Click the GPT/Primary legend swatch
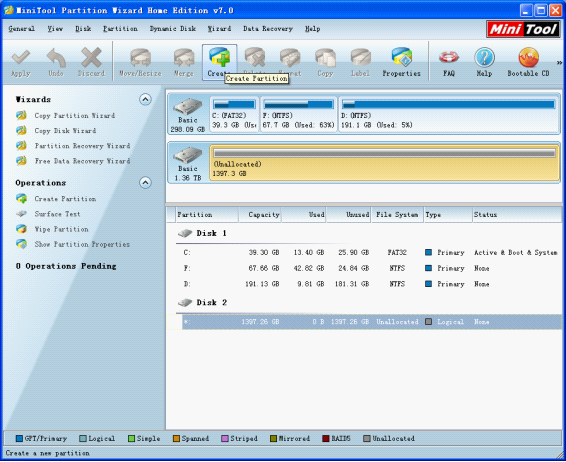The height and width of the screenshot is (462, 566). coord(19,439)
